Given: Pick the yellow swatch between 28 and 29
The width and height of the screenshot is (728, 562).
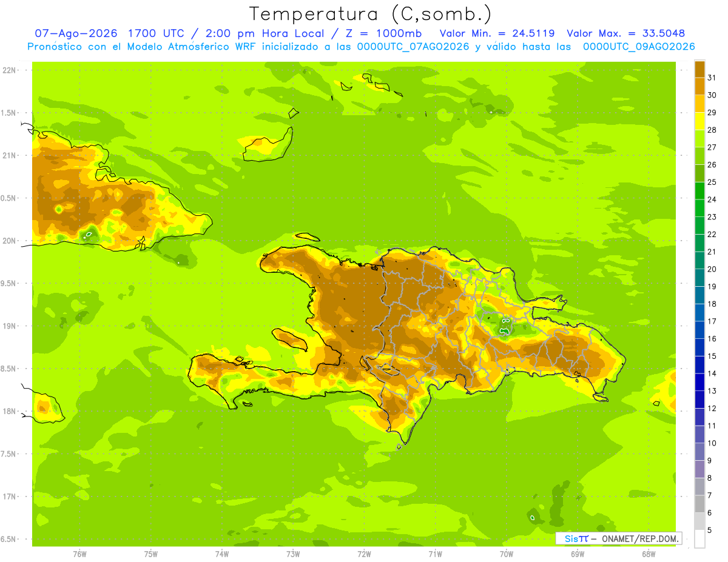Looking at the screenshot, I should (x=699, y=121).
